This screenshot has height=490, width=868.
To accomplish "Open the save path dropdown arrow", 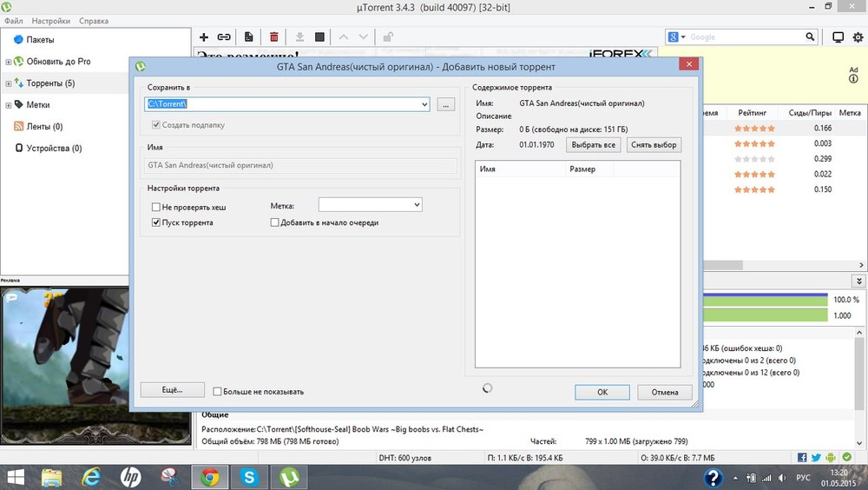I will (424, 104).
